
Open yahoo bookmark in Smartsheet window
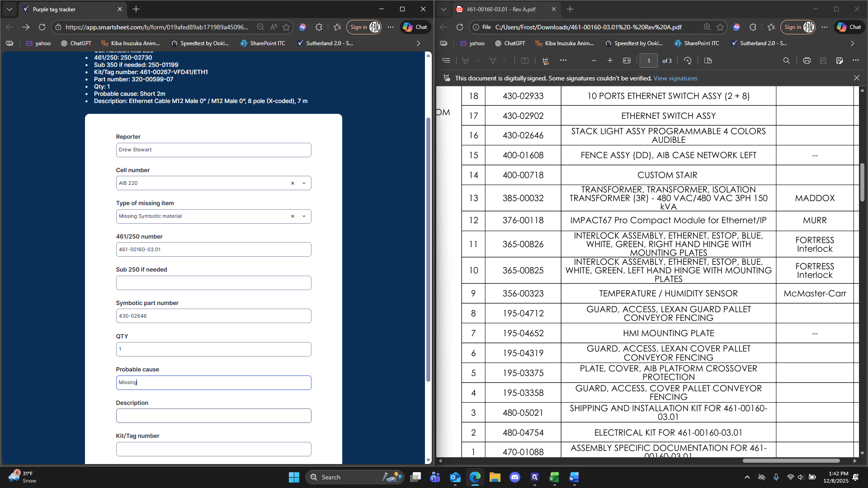38,43
